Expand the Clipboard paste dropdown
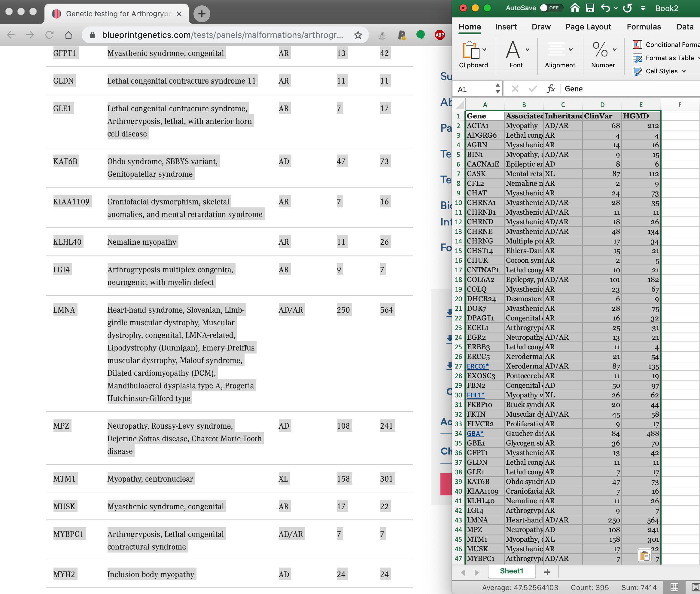700x594 pixels. (484, 50)
